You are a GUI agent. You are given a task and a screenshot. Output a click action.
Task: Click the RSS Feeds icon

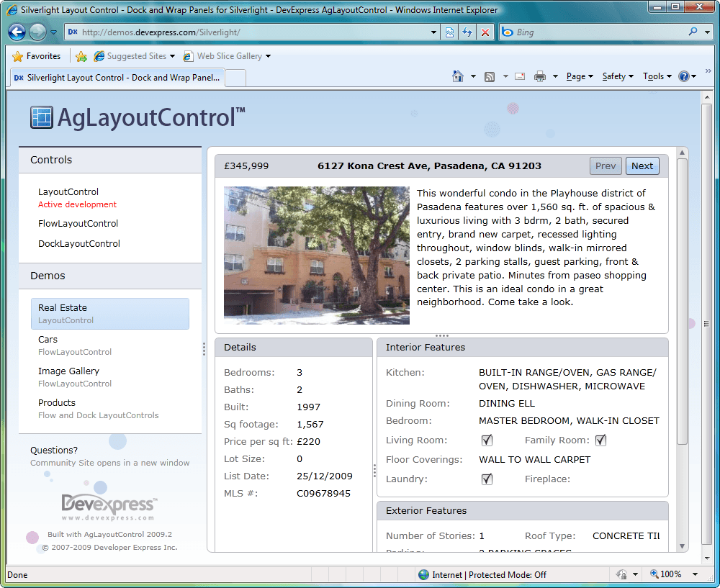[490, 77]
